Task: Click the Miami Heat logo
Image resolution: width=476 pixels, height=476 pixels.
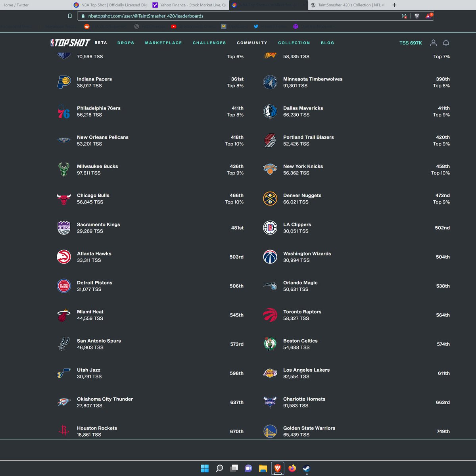Action: coord(64,315)
